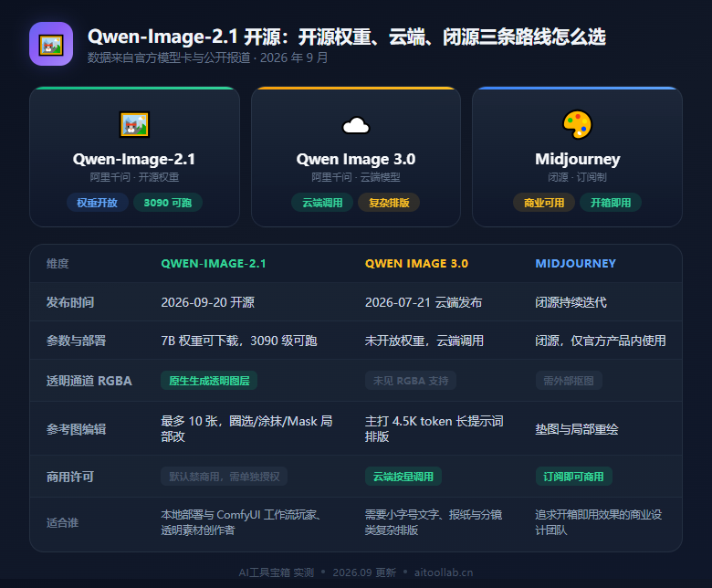Click the 云端调用 tag
This screenshot has height=588, width=712.
[322, 203]
